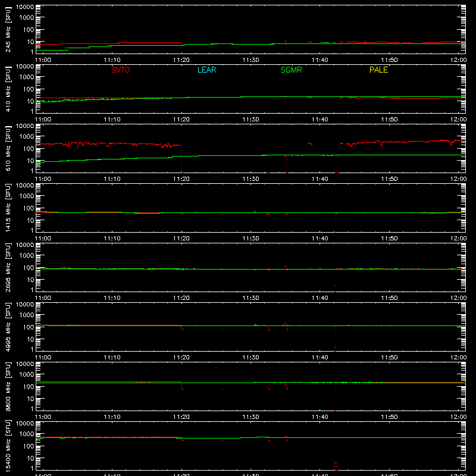The height and width of the screenshot is (476, 476).
Task: Click the 11:30 tick under the 1415 MHz plot
Action: coord(250,239)
